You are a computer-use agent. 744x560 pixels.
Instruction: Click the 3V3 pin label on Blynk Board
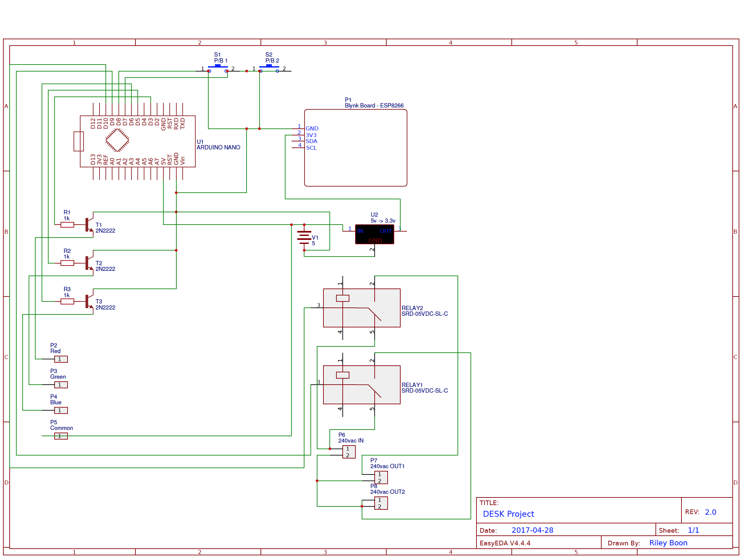click(x=311, y=135)
